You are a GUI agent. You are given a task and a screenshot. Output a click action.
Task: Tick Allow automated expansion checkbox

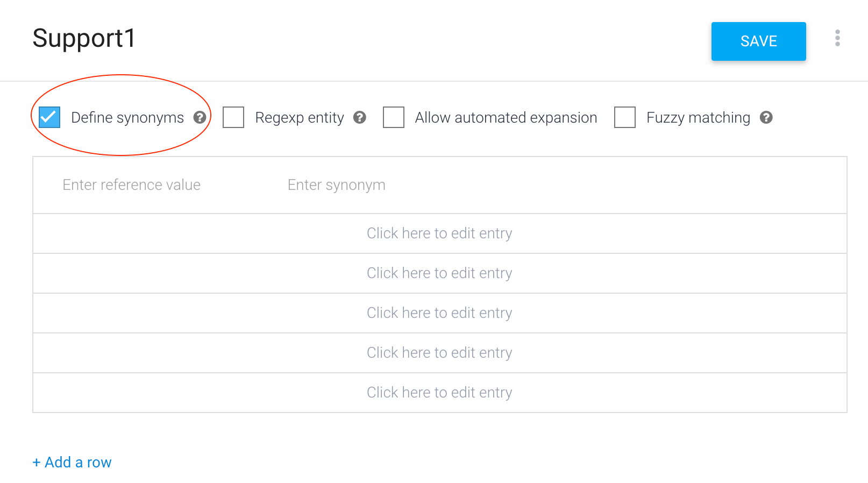click(x=394, y=117)
